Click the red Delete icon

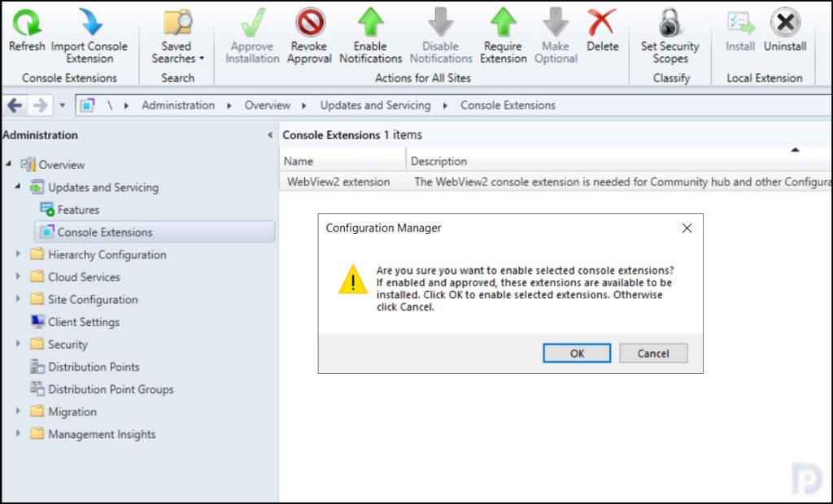pos(603,23)
